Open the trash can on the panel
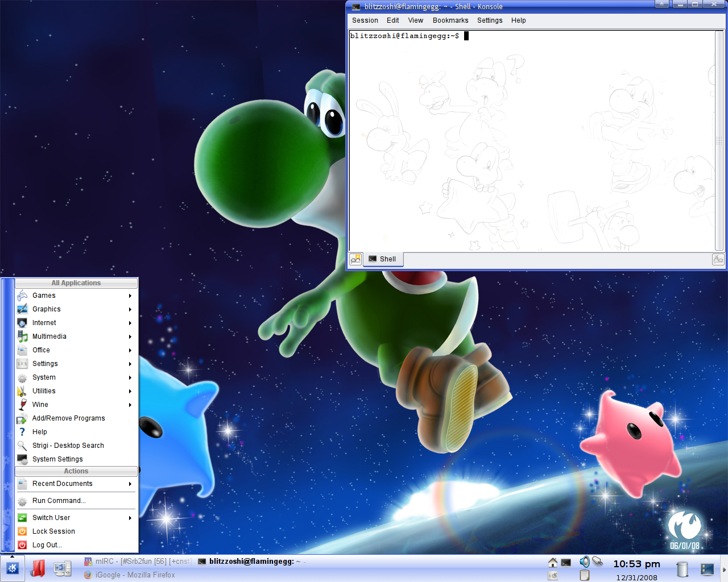 tap(682, 568)
